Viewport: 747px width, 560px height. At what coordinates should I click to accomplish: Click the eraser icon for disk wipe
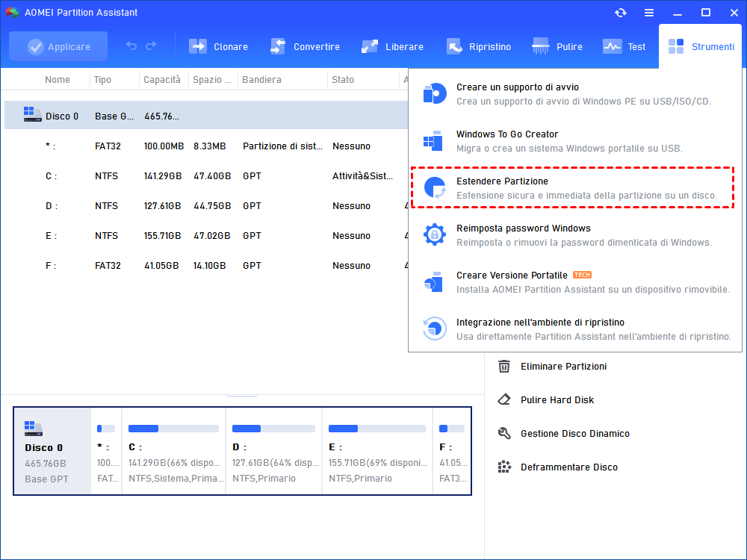504,399
